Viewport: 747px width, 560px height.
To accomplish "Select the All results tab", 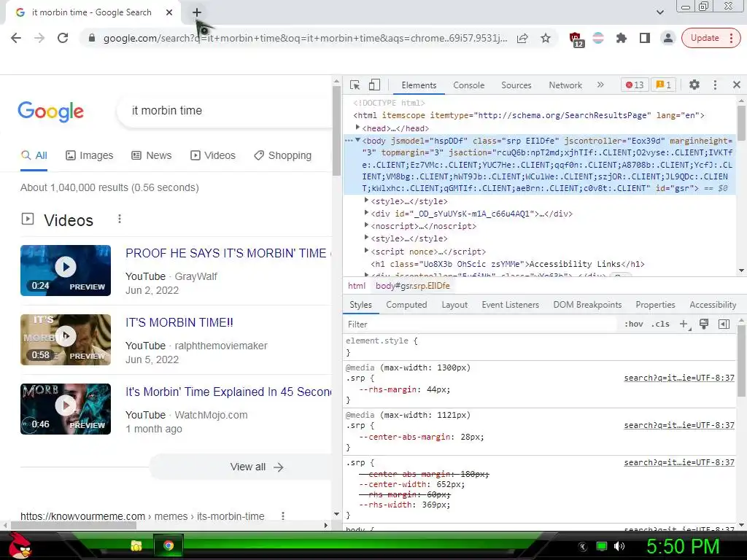I will click(x=34, y=156).
